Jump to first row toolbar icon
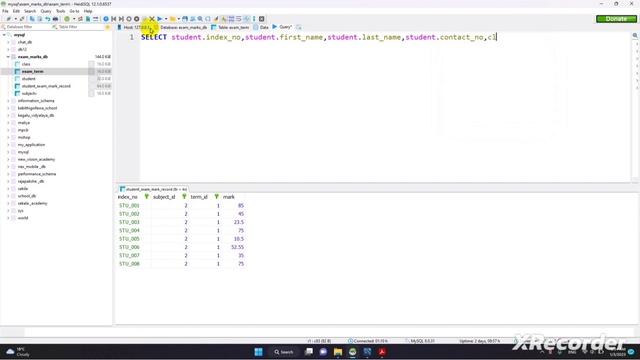The image size is (640, 360). pyautogui.click(x=113, y=19)
